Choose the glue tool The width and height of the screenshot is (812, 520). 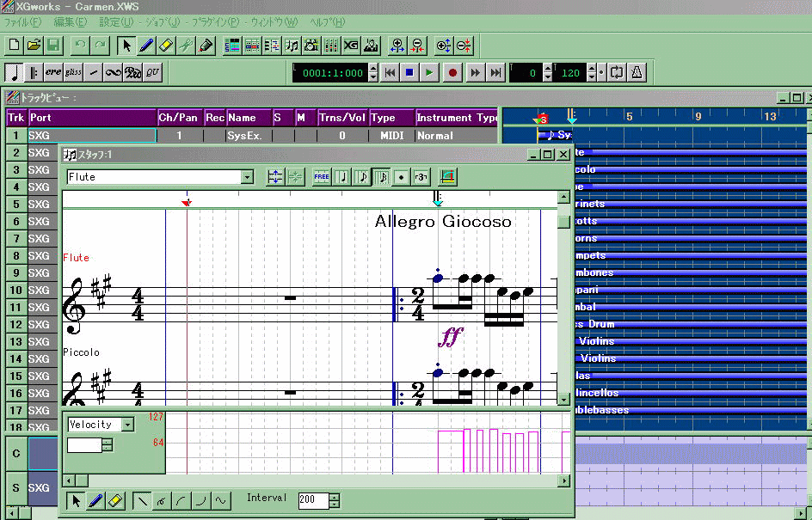pyautogui.click(x=206, y=46)
